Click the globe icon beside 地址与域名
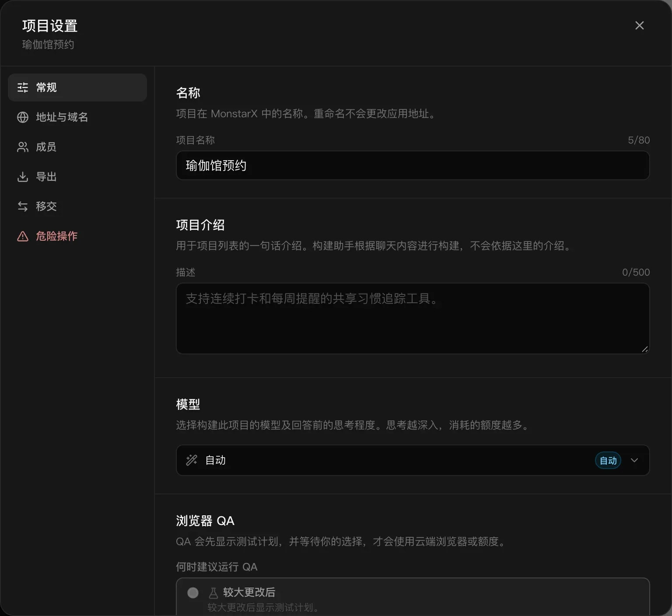 [23, 117]
